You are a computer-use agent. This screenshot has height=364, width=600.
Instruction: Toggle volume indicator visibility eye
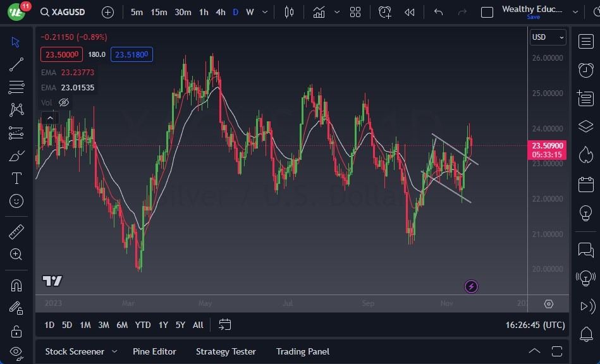(x=64, y=102)
